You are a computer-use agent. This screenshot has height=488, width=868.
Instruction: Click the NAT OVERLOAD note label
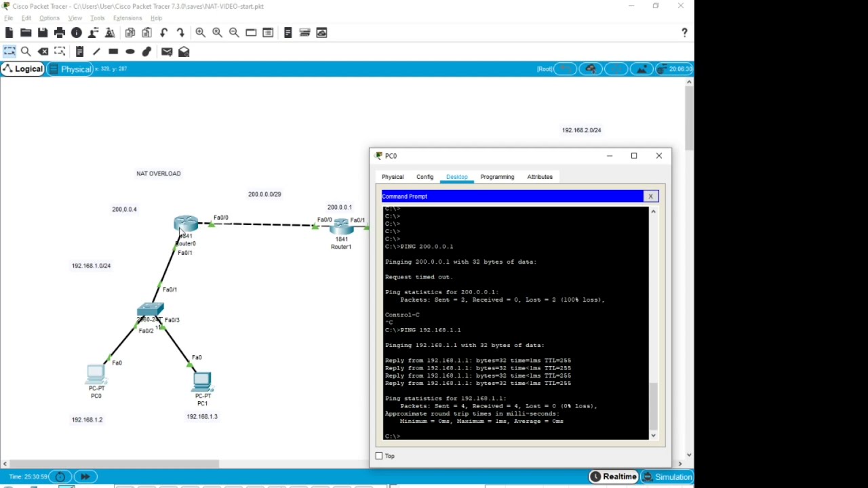coord(159,174)
